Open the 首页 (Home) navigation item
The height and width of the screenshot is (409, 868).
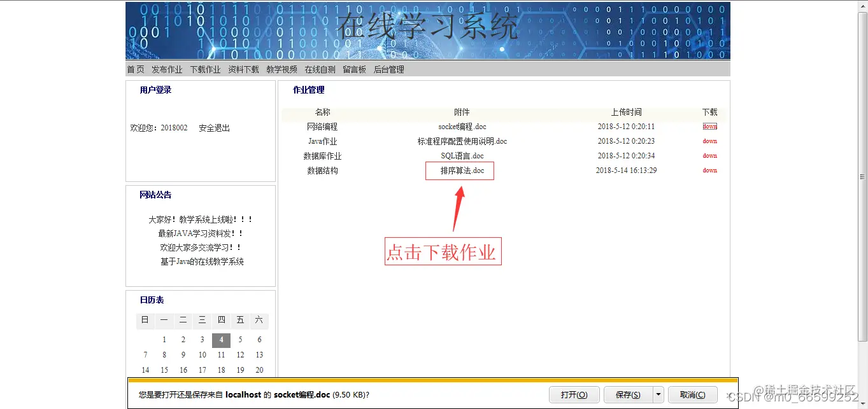135,69
